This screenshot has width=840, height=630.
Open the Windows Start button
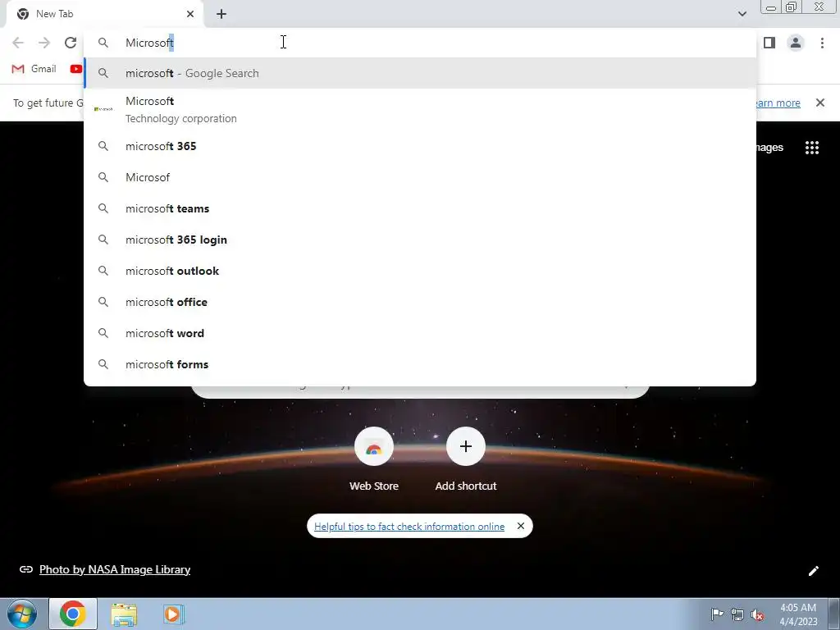coord(22,614)
